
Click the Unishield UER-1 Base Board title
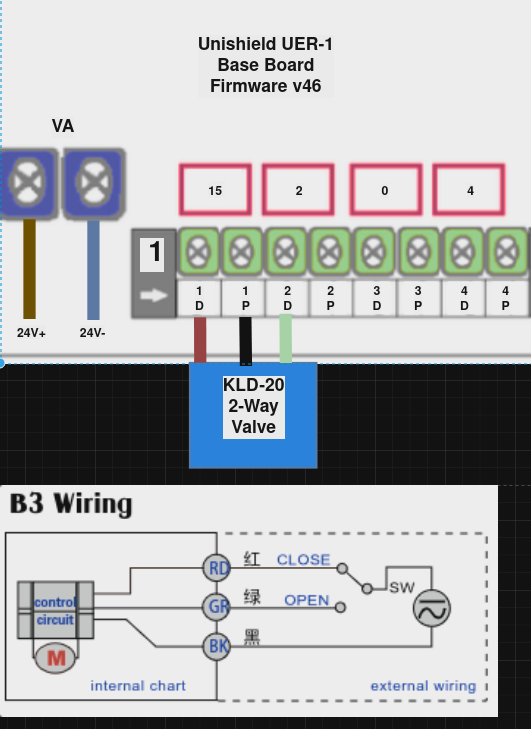pyautogui.click(x=266, y=65)
